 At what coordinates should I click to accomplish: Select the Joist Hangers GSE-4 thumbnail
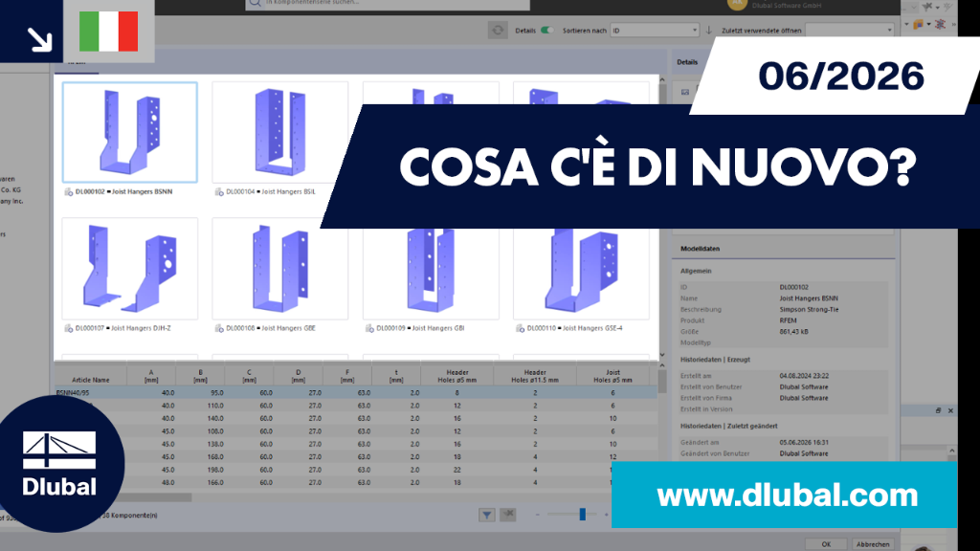click(x=581, y=274)
